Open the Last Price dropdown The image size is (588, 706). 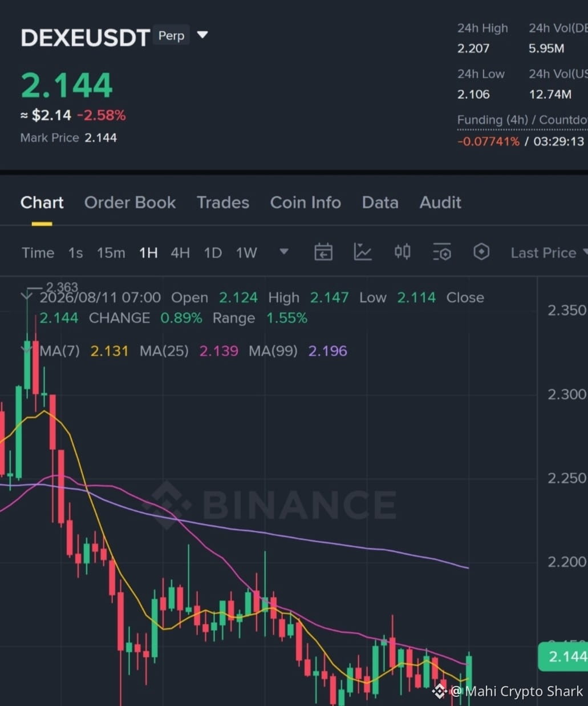coord(548,253)
